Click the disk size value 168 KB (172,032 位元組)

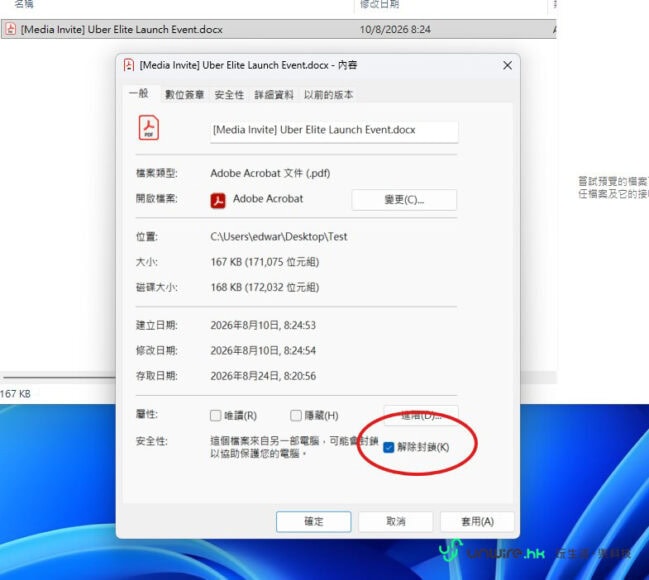[264, 287]
